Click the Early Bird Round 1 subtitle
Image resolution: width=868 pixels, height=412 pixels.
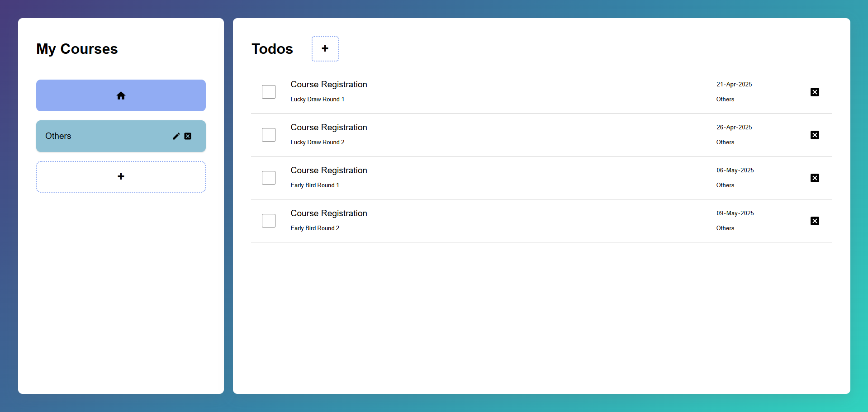coord(315,185)
